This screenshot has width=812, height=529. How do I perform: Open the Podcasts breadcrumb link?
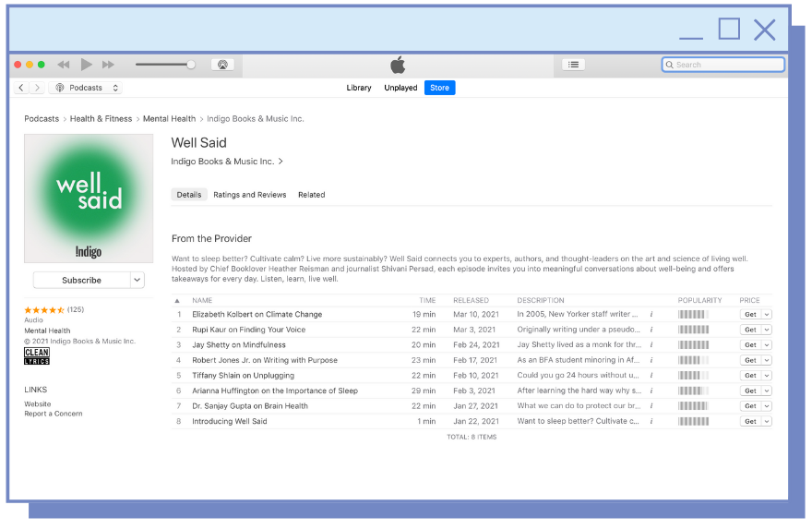pos(42,119)
